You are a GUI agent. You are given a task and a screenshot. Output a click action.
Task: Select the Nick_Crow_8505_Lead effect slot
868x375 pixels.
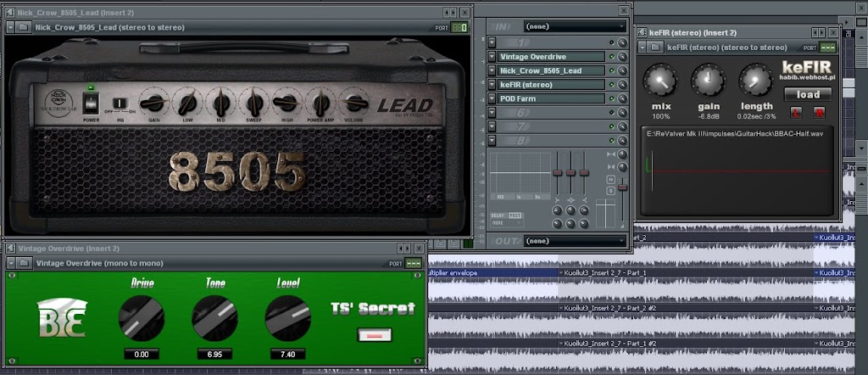click(551, 70)
